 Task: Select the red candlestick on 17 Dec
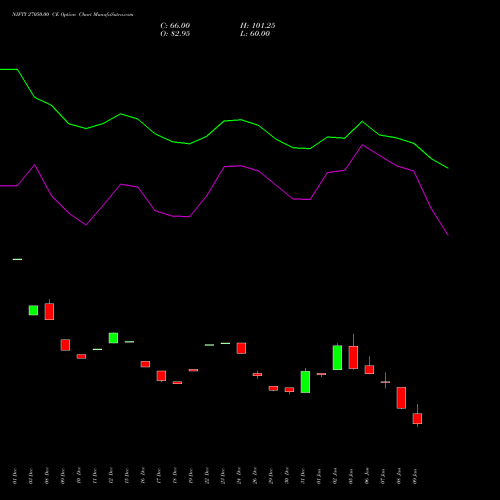pos(161,376)
